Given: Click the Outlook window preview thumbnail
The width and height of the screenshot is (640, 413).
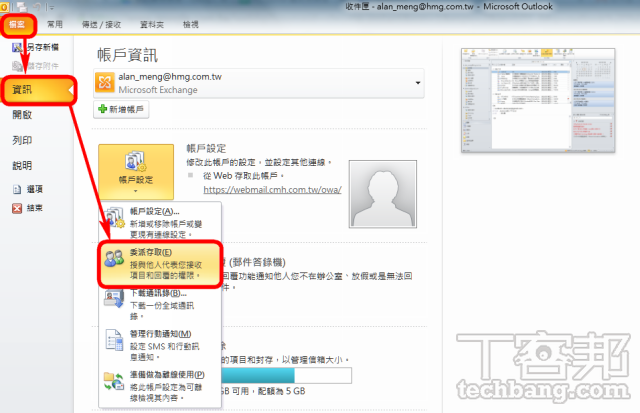Looking at the screenshot, I should [538, 100].
